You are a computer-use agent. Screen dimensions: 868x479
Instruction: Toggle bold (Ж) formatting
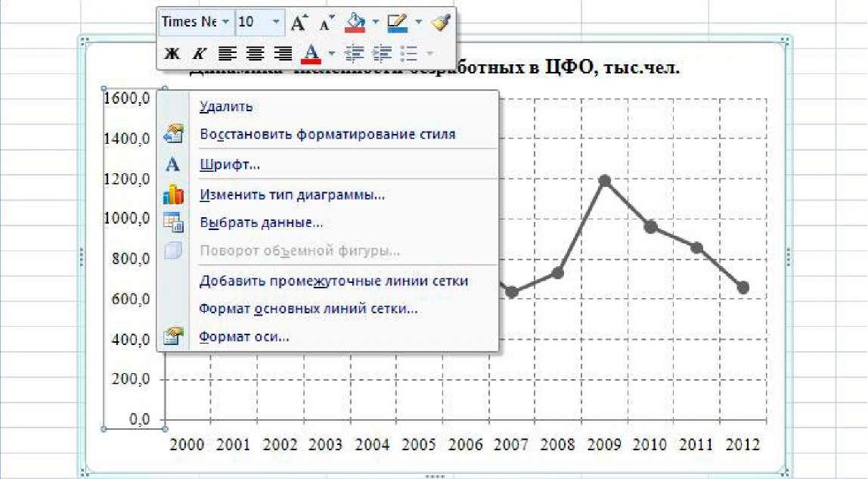(x=172, y=54)
